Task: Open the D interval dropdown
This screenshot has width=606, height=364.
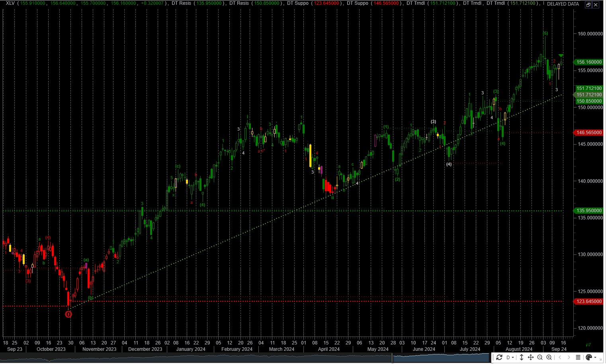Action: pyautogui.click(x=510, y=357)
